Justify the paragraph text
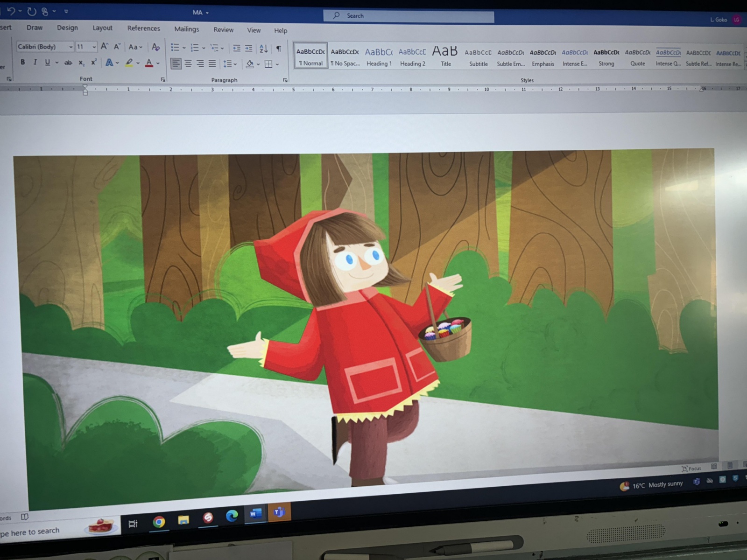 click(212, 63)
